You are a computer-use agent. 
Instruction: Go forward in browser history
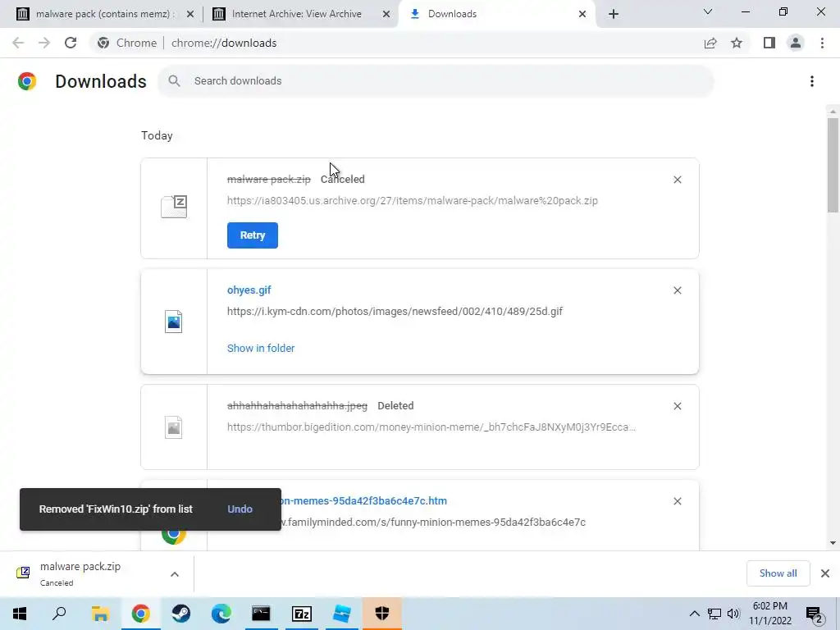44,43
